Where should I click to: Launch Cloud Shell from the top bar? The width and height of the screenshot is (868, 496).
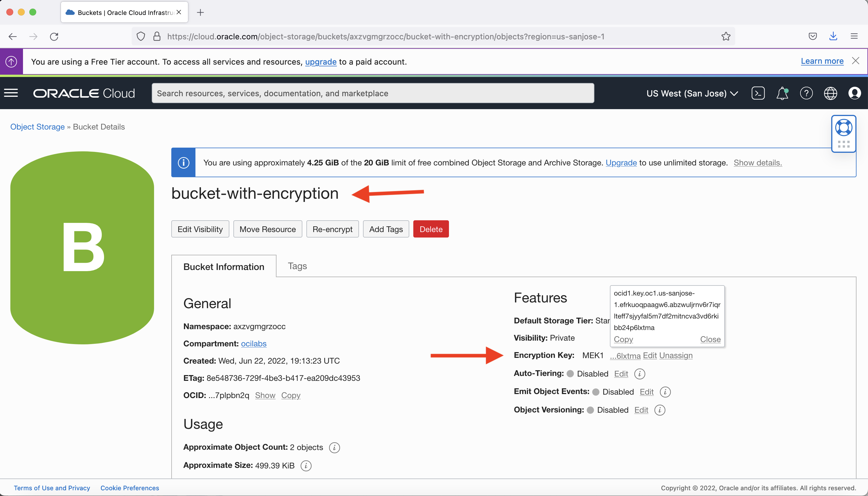click(758, 93)
